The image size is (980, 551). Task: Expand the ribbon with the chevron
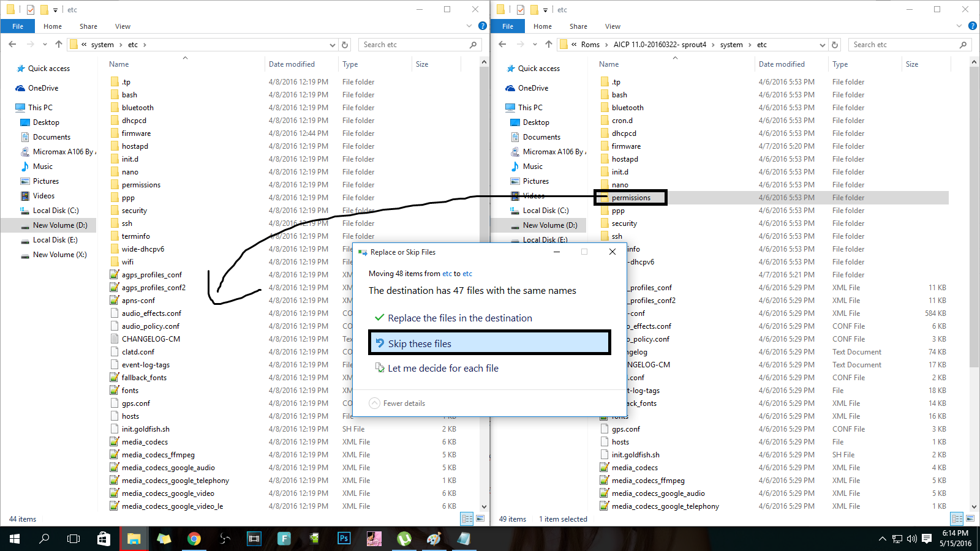point(469,26)
